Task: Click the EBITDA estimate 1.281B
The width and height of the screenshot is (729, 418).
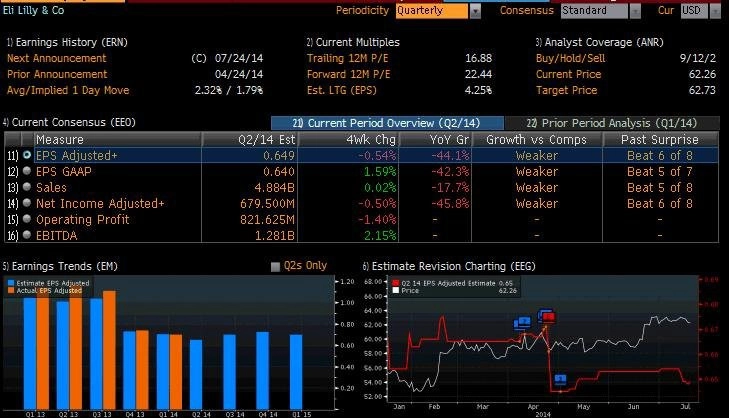Action: coord(274,236)
